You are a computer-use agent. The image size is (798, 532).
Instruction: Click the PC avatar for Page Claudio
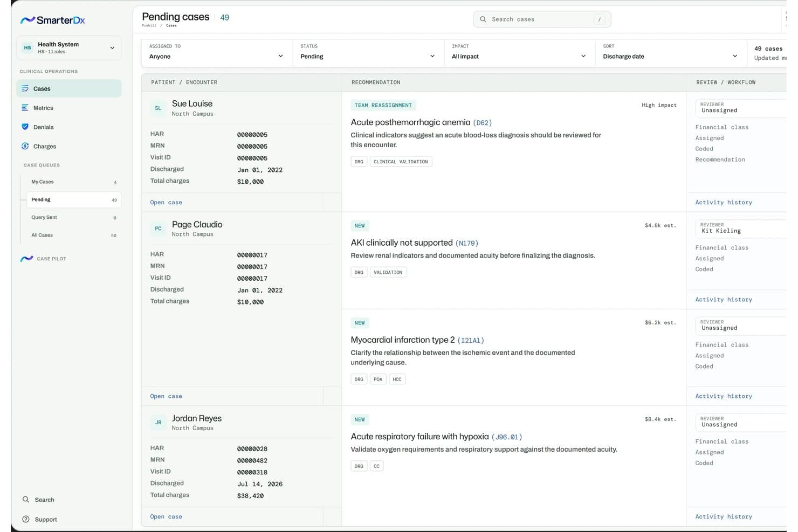(158, 229)
